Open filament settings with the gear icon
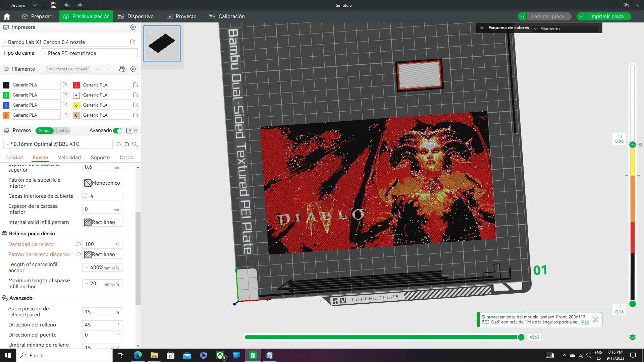This screenshot has width=644, height=362. 133,69
